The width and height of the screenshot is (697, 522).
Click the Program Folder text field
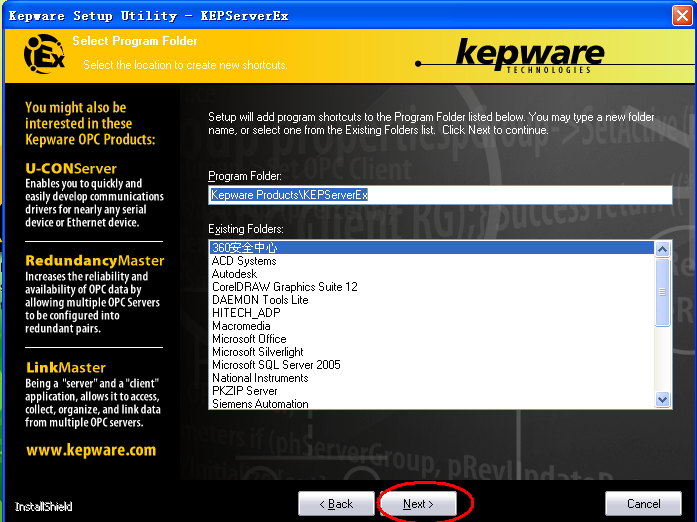(x=440, y=195)
